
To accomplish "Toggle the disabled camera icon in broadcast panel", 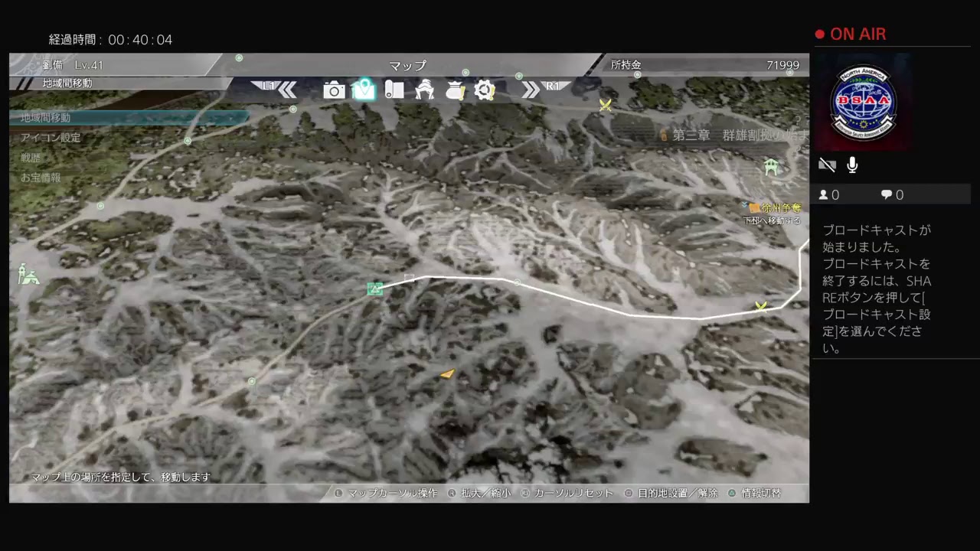I will coord(827,165).
